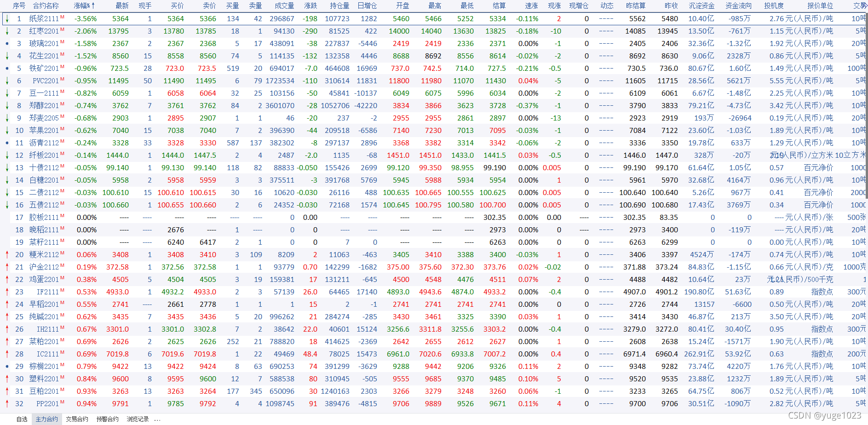The image size is (868, 425).
Task: Open the 交易合约 tab
Action: 77,419
